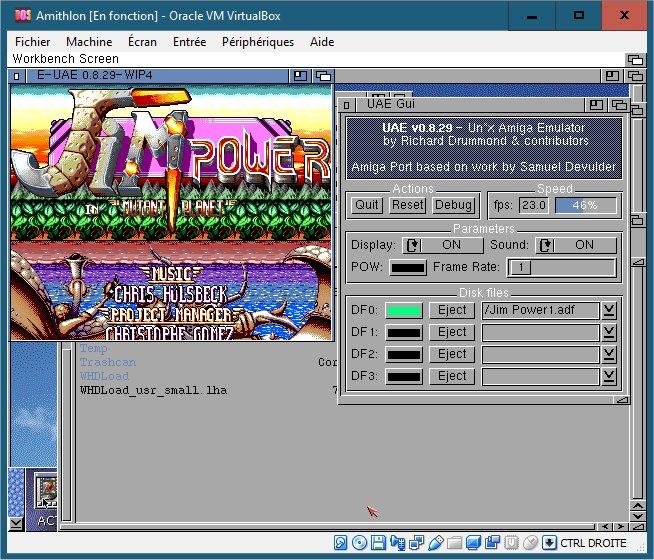Open the DF1 file selector arrow
Viewport: 654px width, 560px height.
coord(609,333)
